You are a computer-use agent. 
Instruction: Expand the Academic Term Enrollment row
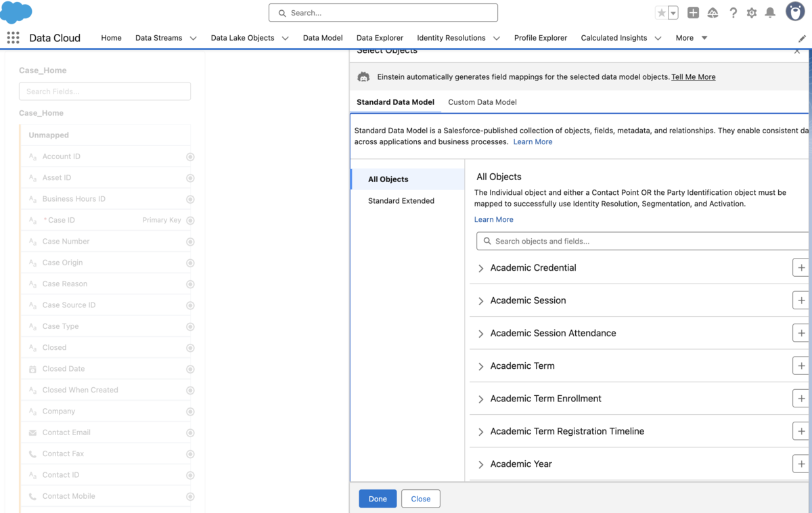tap(480, 399)
